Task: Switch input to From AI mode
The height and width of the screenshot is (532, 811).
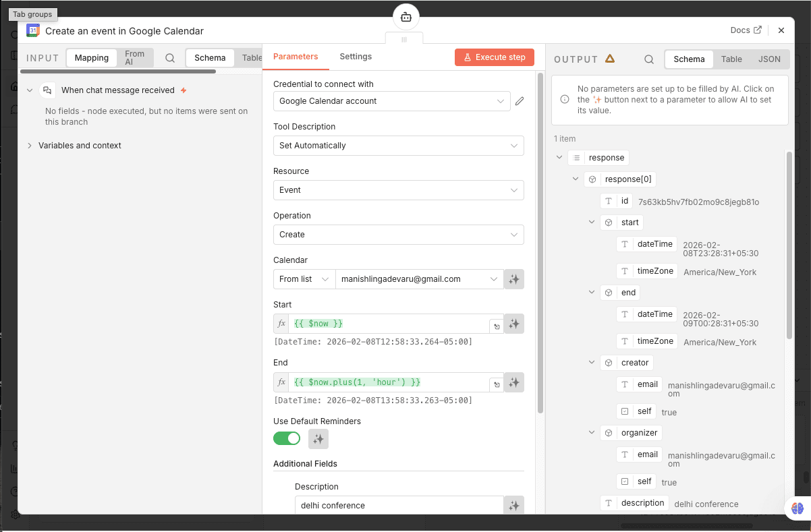Action: click(x=134, y=58)
